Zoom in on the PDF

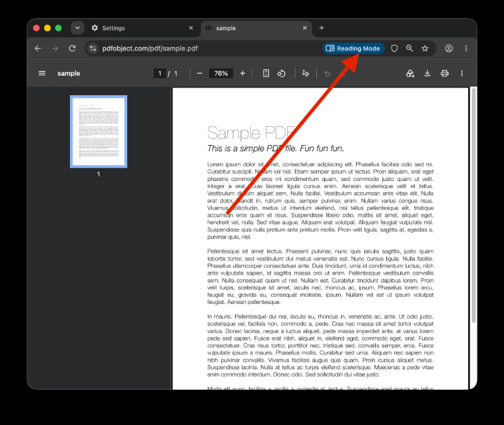point(243,73)
